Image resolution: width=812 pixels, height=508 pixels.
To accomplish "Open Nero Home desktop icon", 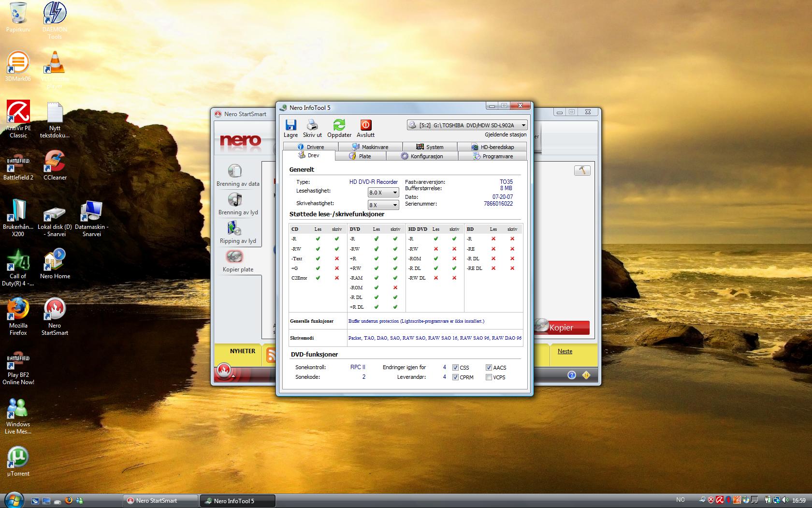I will point(55,264).
